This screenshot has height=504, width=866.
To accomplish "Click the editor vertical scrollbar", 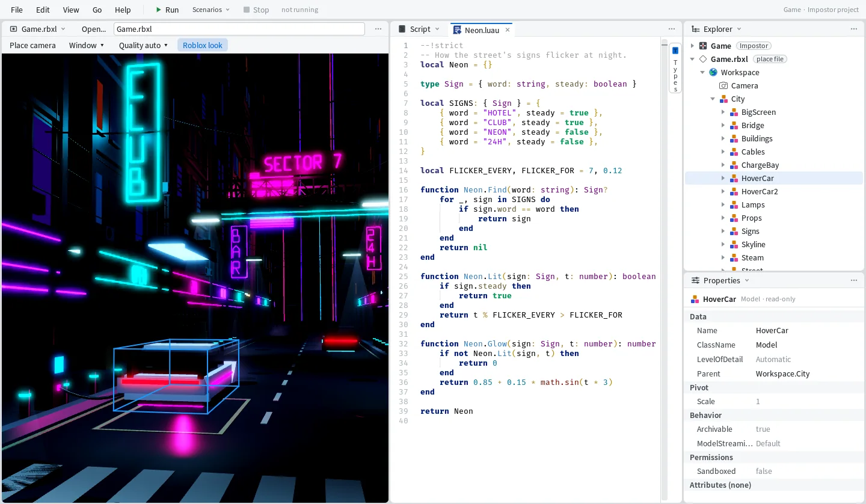I will point(665,271).
